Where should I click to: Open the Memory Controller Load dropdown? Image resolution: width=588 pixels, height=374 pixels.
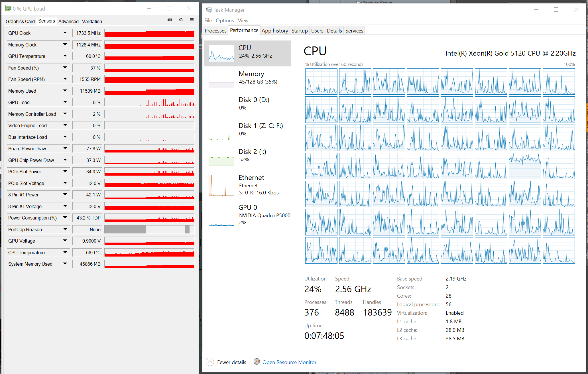pos(65,114)
